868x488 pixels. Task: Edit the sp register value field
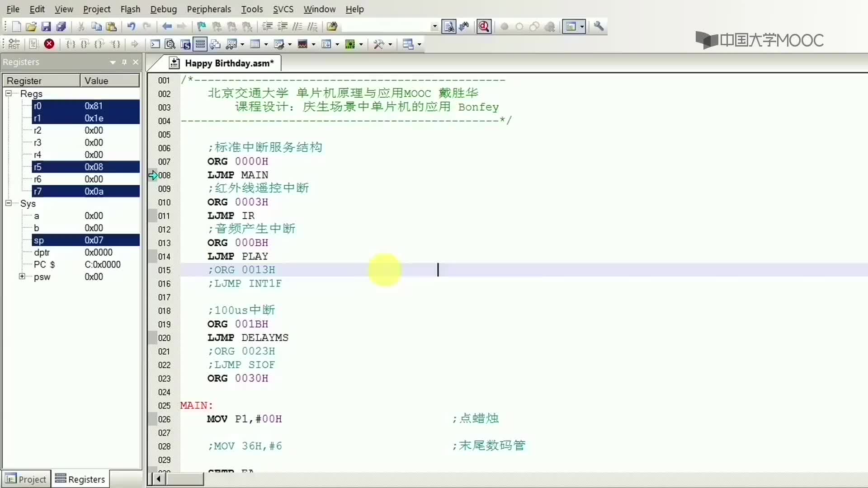pyautogui.click(x=94, y=239)
